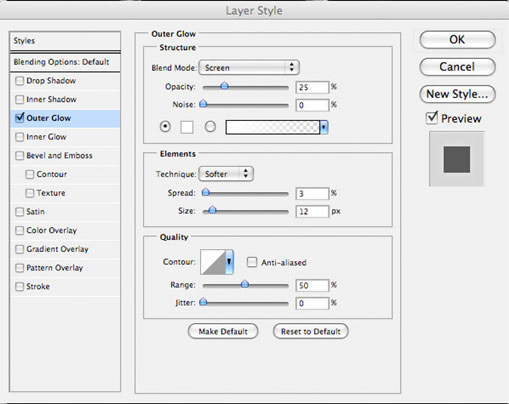
Task: Click the Opacity slider handle
Action: pyautogui.click(x=224, y=86)
